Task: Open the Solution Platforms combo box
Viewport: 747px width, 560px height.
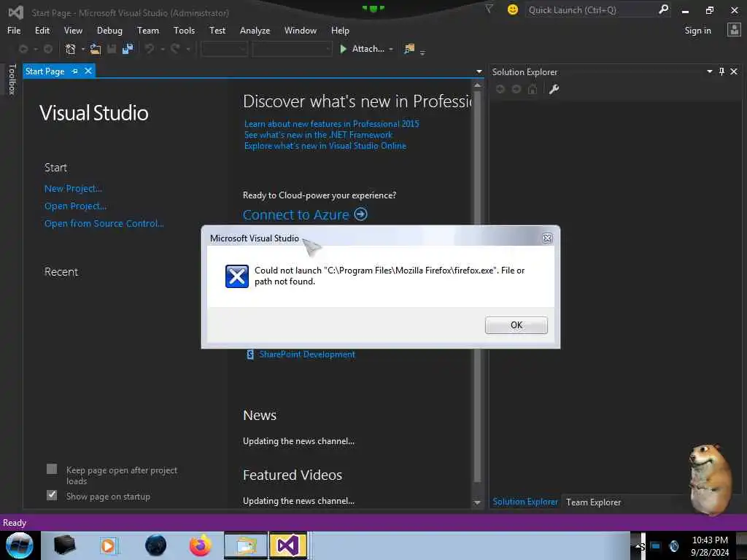Action: tap(292, 49)
